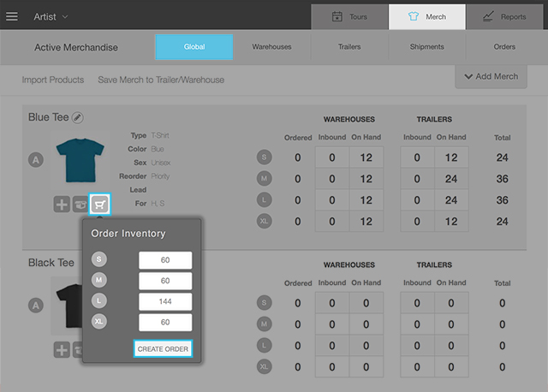Viewport: 548px width, 392px height.
Task: Click Save Merch to Trailer/Warehouse
Action: tap(161, 80)
